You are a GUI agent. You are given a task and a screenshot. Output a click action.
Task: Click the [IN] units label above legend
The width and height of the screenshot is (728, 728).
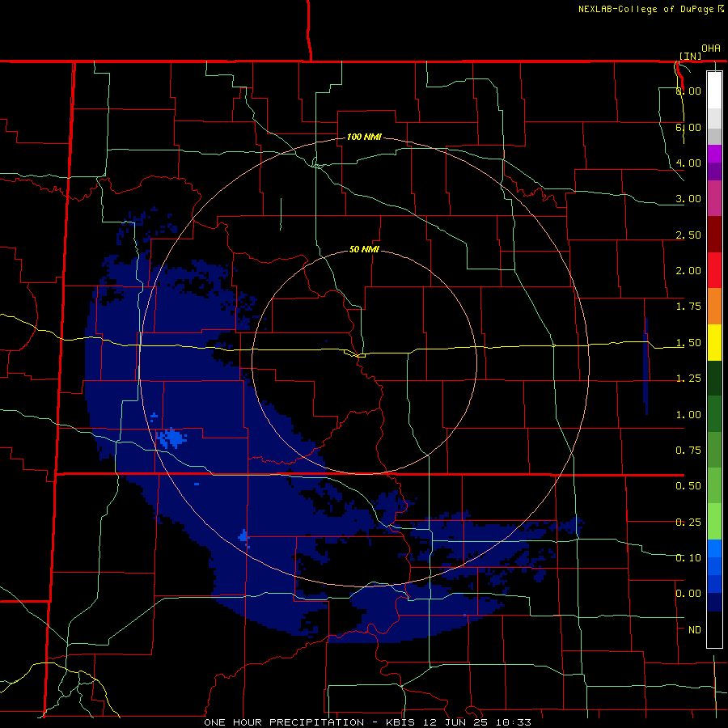(690, 56)
